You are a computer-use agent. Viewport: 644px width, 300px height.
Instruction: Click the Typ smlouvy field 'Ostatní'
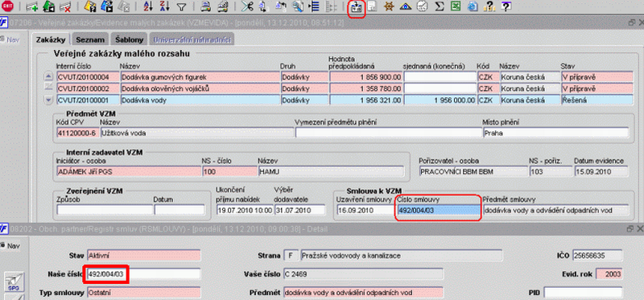[x=144, y=293]
